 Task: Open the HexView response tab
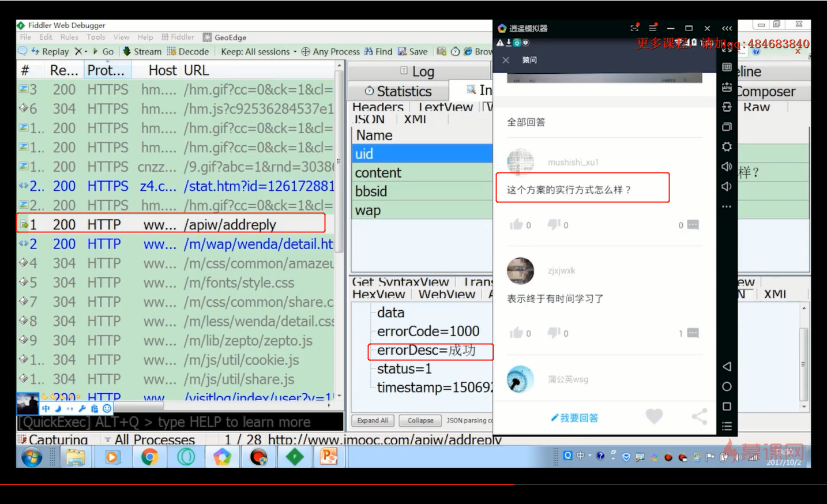pos(379,294)
